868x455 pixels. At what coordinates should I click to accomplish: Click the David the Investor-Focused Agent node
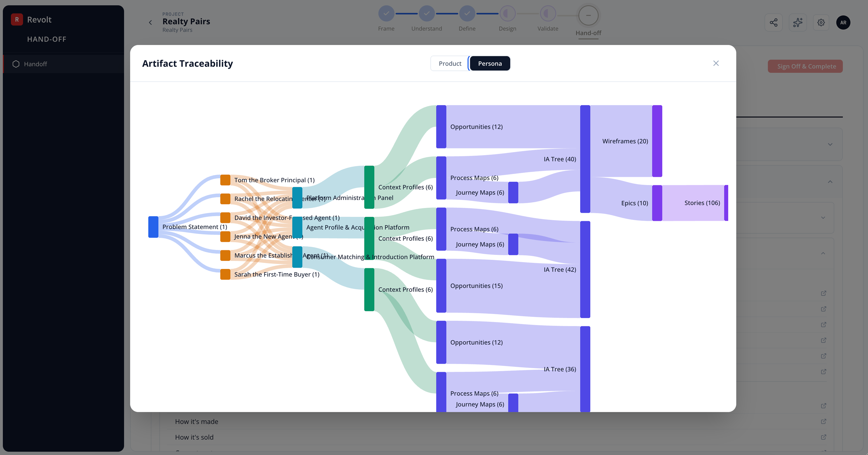click(225, 218)
